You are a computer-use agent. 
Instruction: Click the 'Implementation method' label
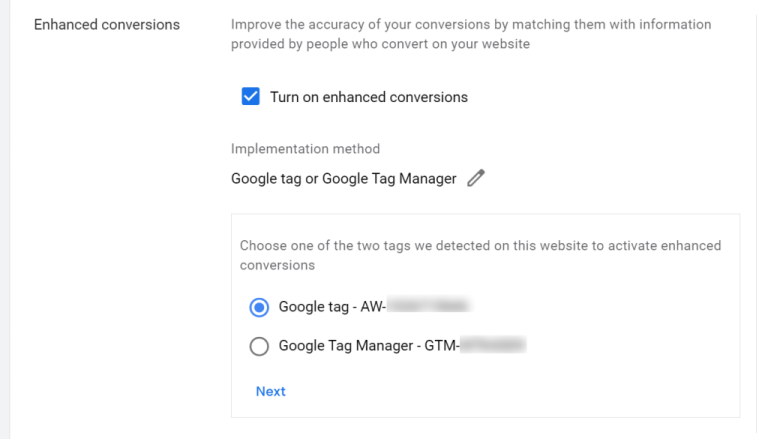(305, 149)
